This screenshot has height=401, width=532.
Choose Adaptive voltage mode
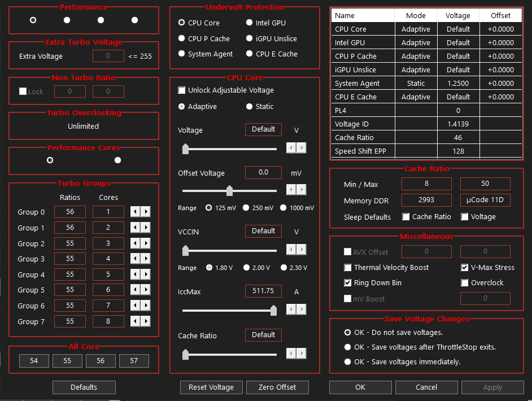[x=181, y=107]
